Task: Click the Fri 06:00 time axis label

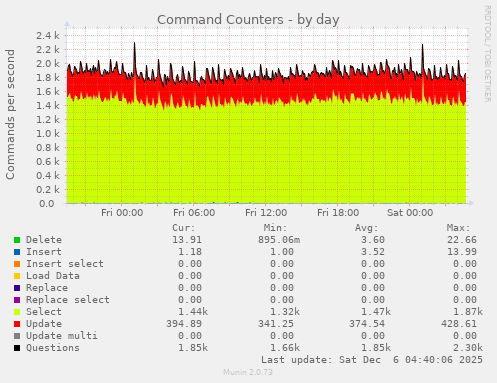Action: tap(194, 213)
